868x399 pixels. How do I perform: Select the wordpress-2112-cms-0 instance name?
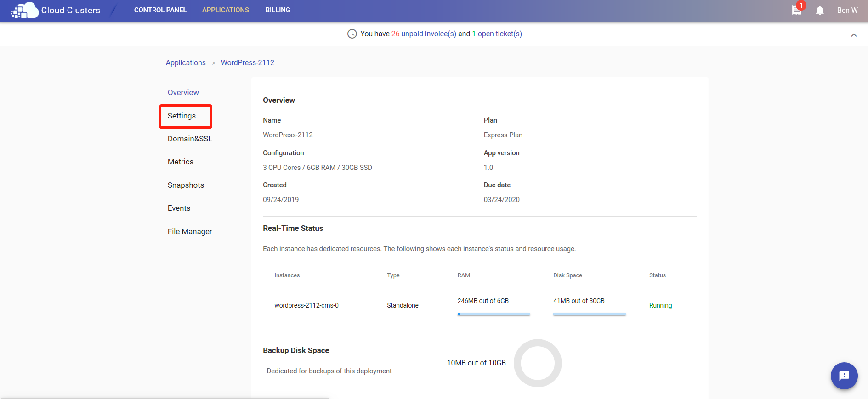pyautogui.click(x=306, y=305)
